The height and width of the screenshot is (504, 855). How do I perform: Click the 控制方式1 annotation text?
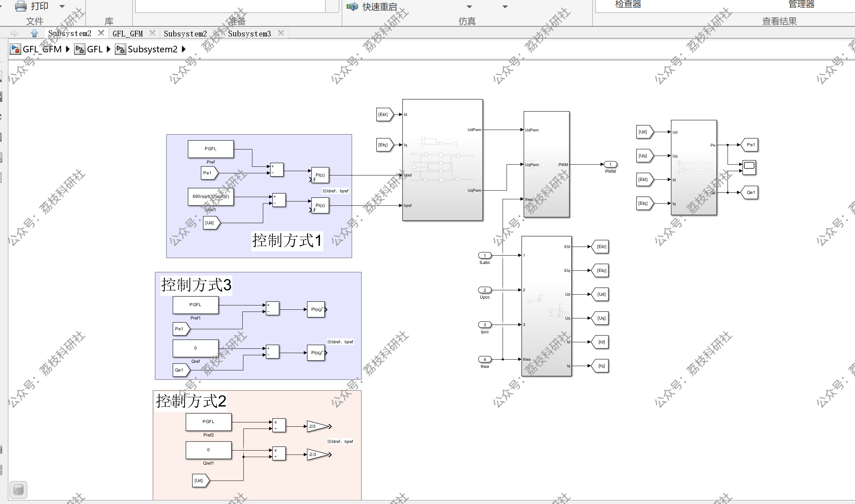pos(287,240)
